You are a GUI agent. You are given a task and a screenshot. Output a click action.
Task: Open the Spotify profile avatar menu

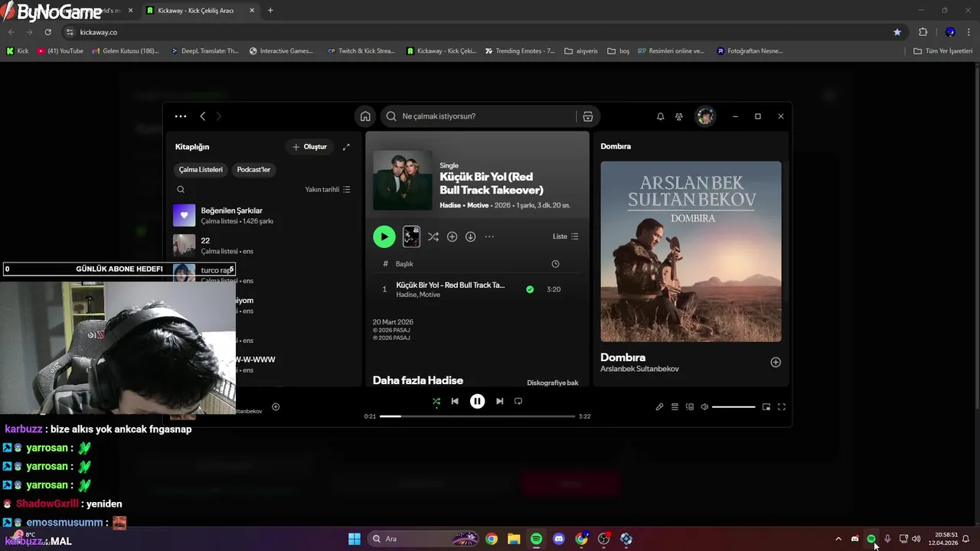pos(705,116)
